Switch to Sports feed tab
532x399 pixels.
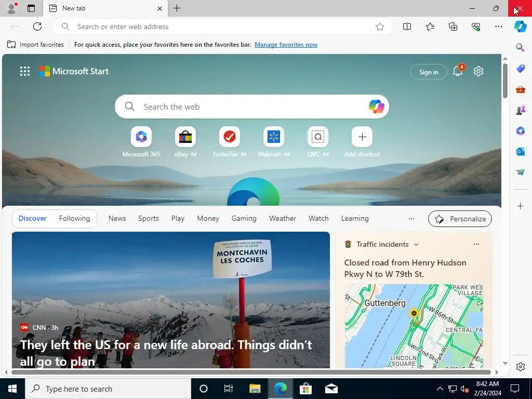[148, 219]
